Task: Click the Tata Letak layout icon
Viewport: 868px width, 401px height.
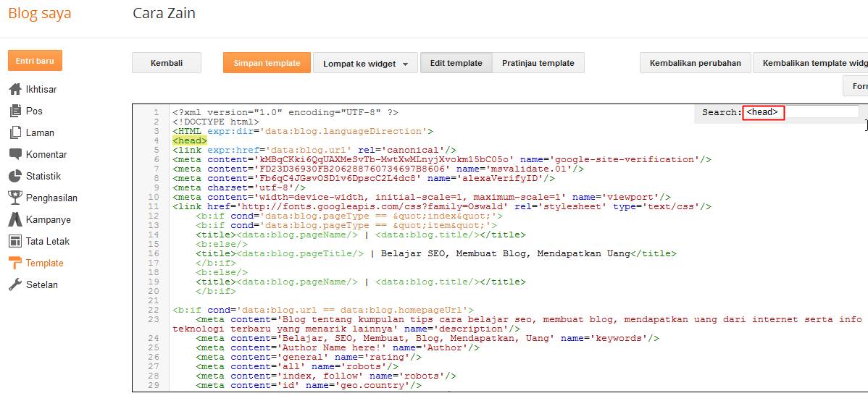Action: pos(14,241)
